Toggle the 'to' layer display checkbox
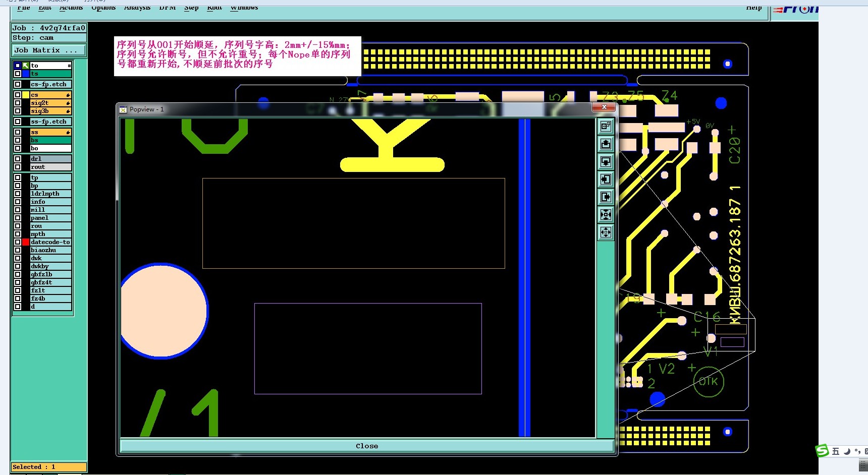This screenshot has width=868, height=475. [18, 66]
